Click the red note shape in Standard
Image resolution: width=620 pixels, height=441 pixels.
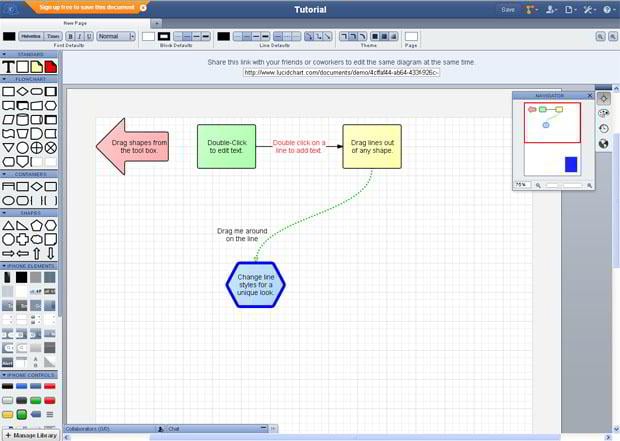pyautogui.click(x=50, y=66)
